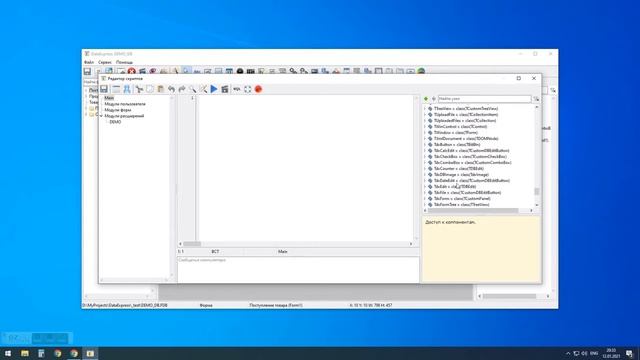Select the TdxCounter class row
Viewport: 640px width, 360px height.
click(x=458, y=169)
